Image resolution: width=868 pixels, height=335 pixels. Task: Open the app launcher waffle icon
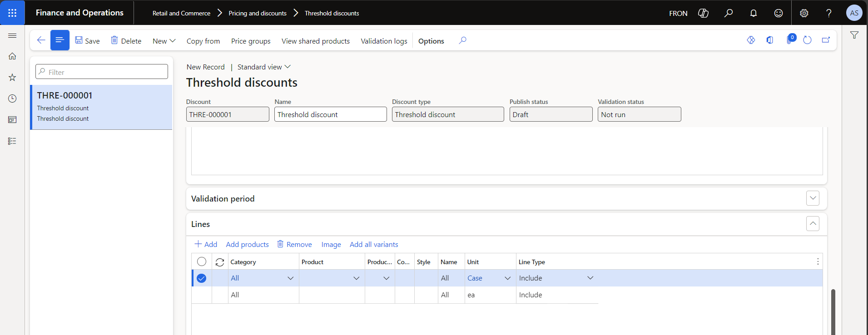click(12, 13)
